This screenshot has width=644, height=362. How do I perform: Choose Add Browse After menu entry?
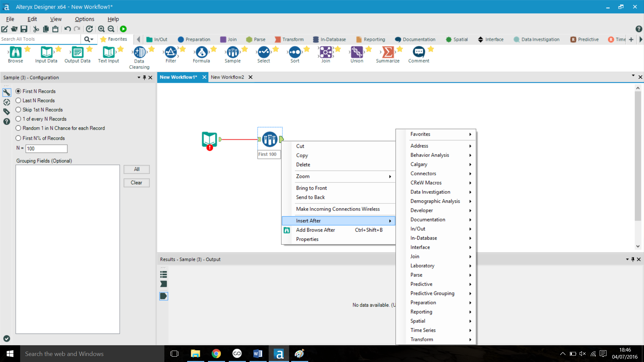point(315,230)
